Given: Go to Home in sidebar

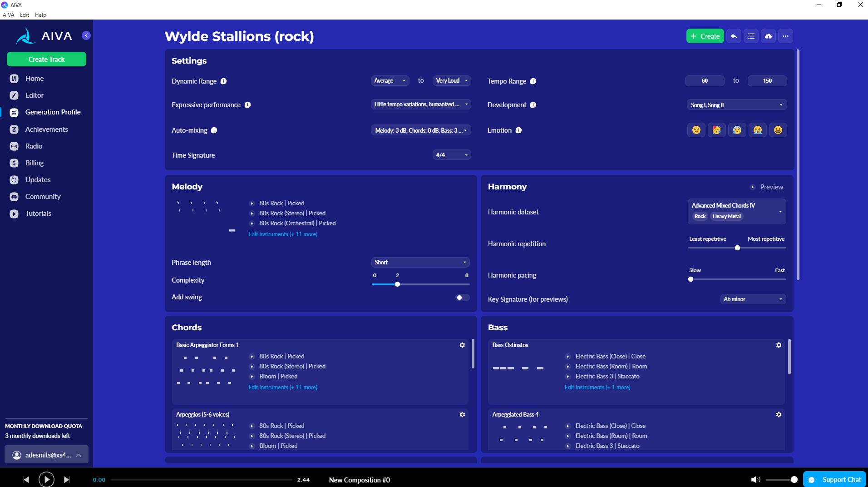Looking at the screenshot, I should click(35, 79).
